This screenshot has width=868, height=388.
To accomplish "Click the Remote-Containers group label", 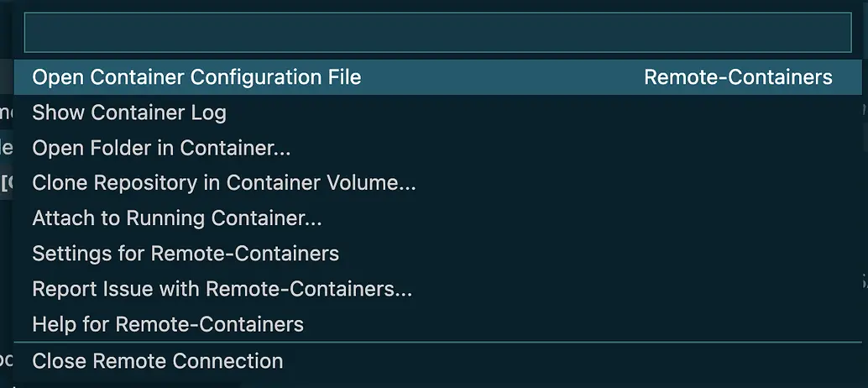I will point(738,77).
